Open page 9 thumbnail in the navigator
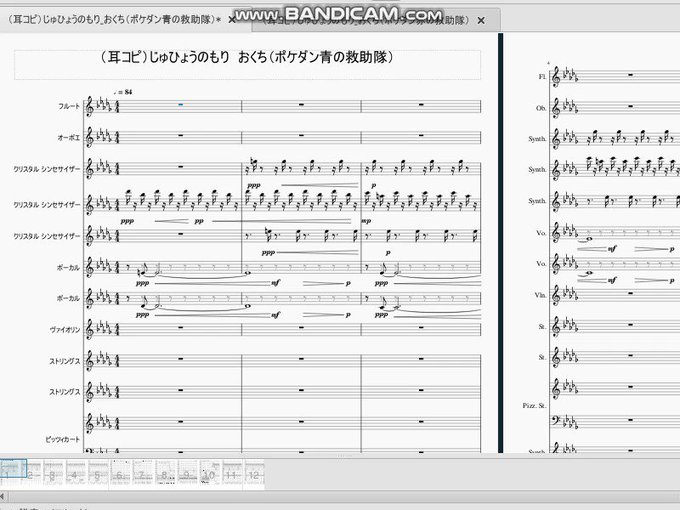Viewport: 680px width, 510px height. point(188,474)
